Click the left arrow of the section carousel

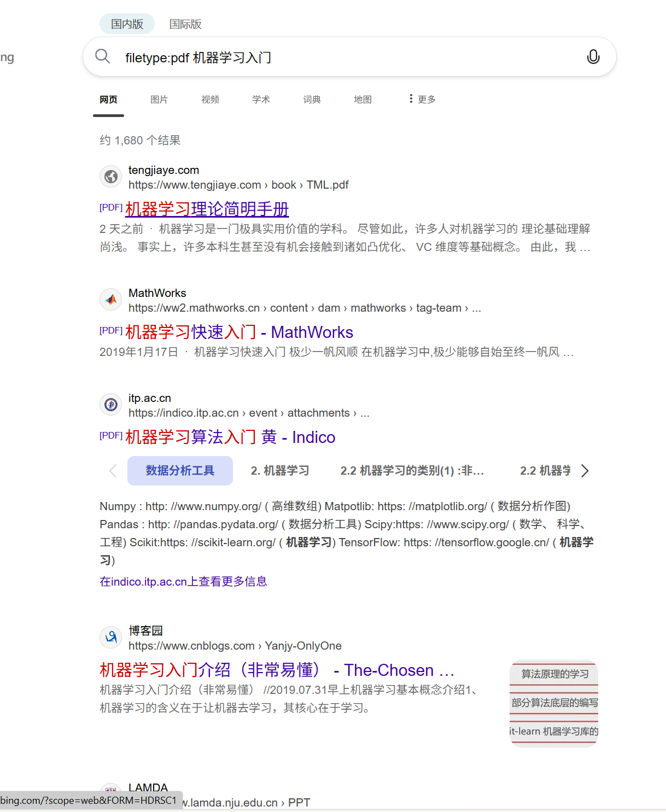point(113,470)
